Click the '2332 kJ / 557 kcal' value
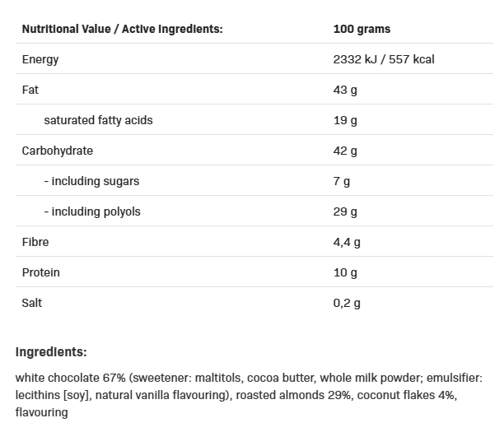504x446 pixels. [384, 59]
